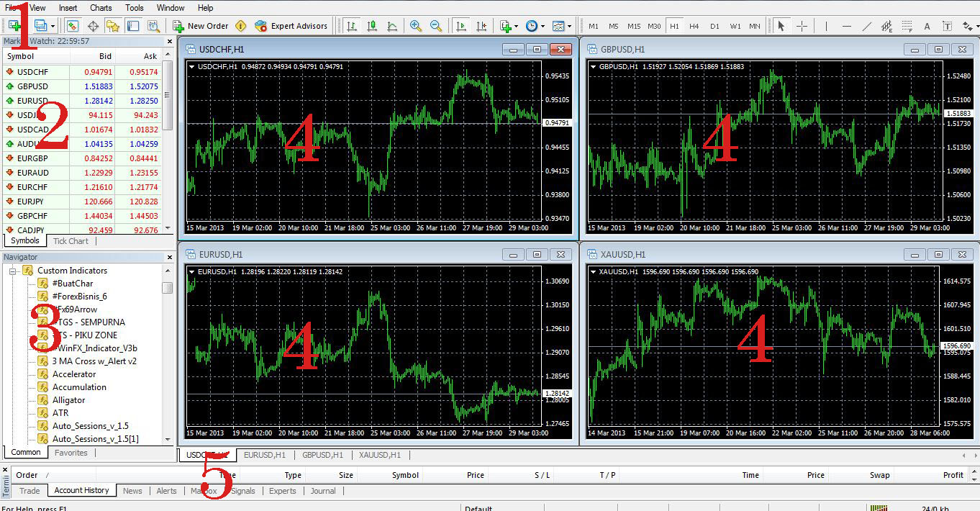Open the Insert menu
The image size is (980, 511).
coord(68,8)
